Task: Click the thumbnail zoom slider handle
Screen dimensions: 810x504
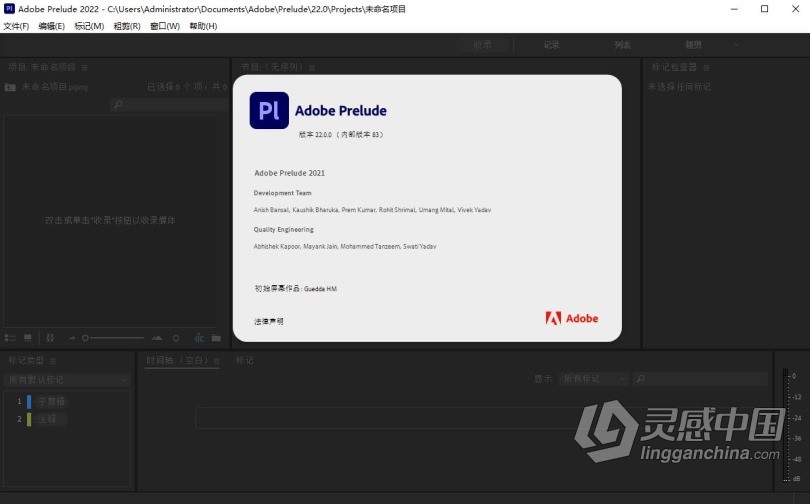Action: point(85,338)
